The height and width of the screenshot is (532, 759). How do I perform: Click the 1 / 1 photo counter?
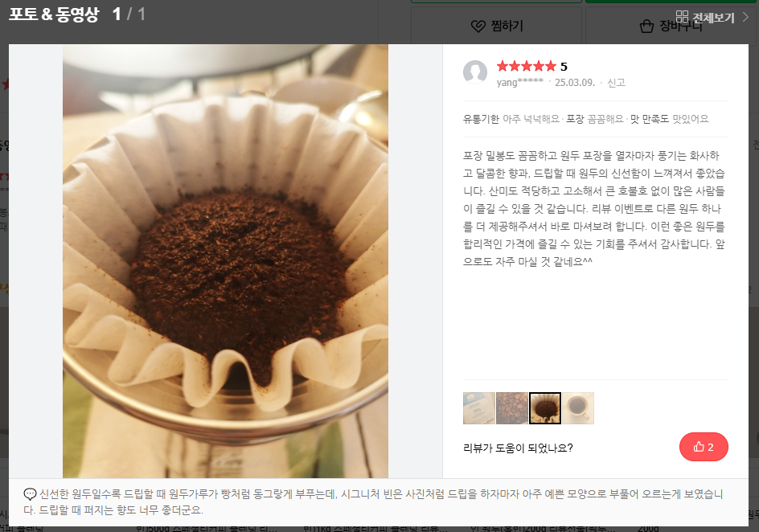(x=129, y=14)
